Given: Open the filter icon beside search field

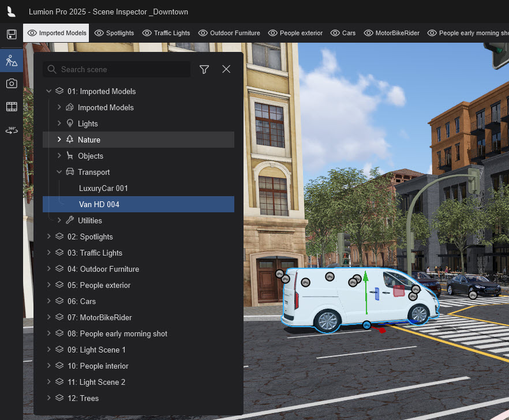Looking at the screenshot, I should point(204,69).
